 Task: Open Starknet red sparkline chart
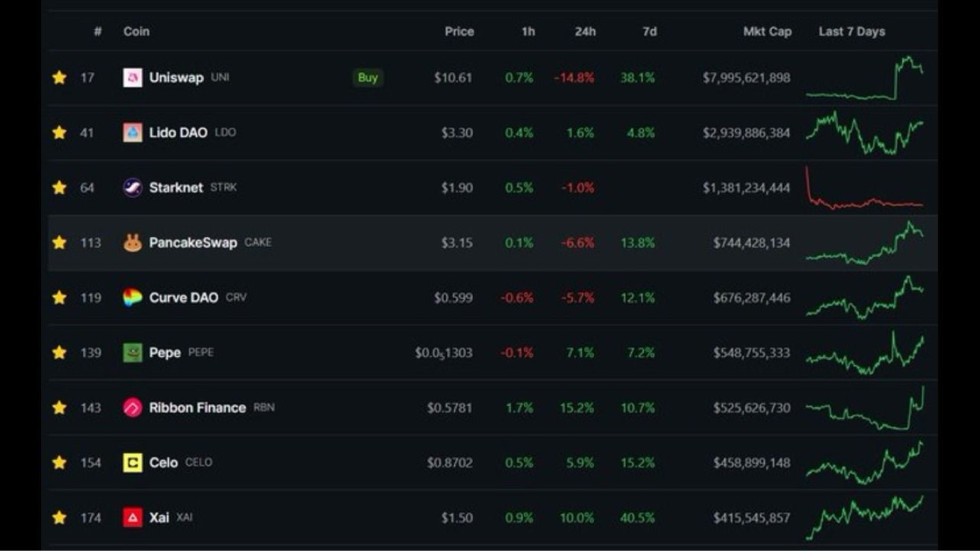[865, 187]
